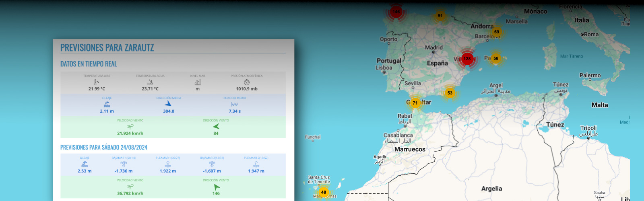Click the water temperature icon

coord(150,82)
